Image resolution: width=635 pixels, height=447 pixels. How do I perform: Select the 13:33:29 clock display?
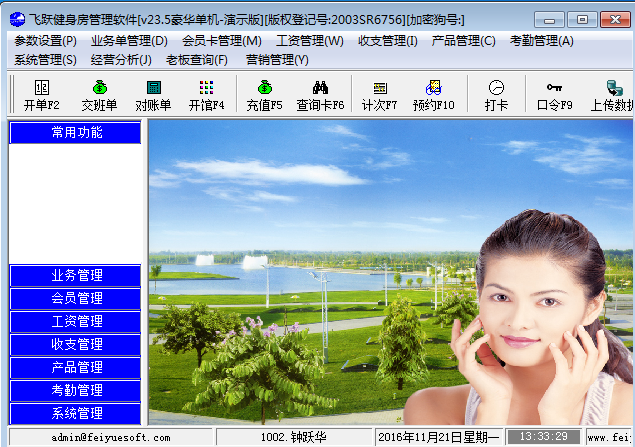[544, 437]
